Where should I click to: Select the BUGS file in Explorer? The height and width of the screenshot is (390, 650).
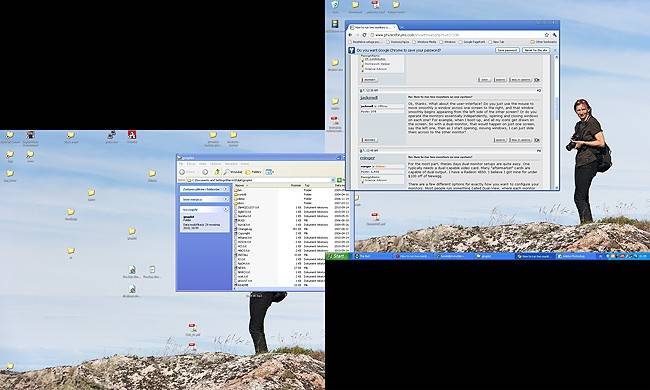[240, 220]
